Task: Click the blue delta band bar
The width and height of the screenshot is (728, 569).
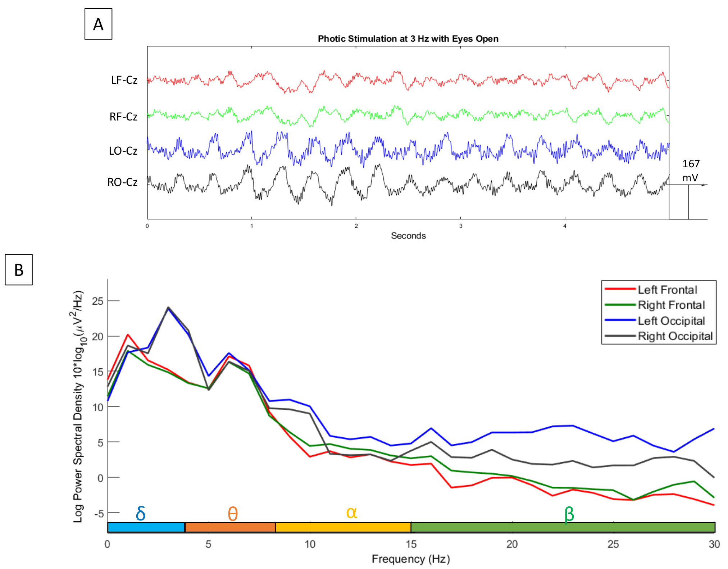Action: point(146,527)
